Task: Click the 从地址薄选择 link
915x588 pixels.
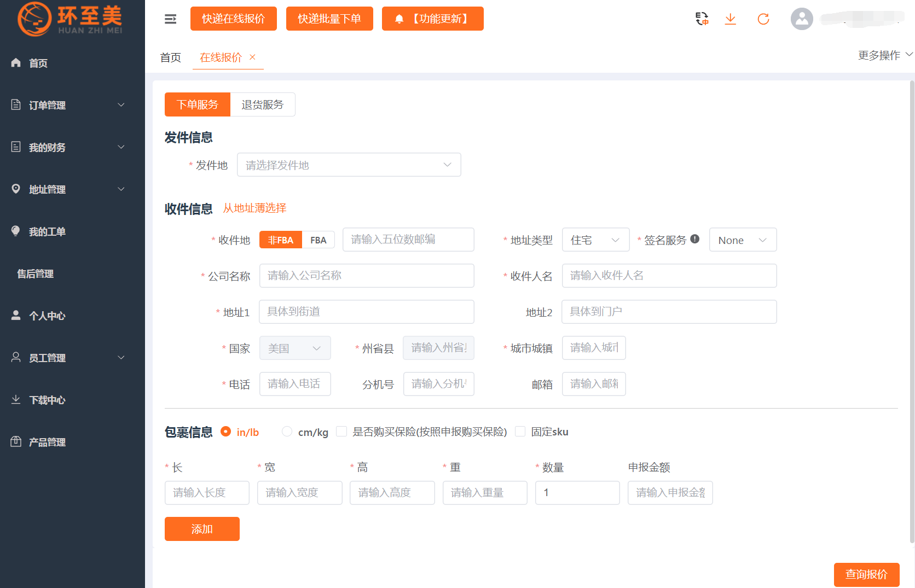Action: pyautogui.click(x=254, y=208)
